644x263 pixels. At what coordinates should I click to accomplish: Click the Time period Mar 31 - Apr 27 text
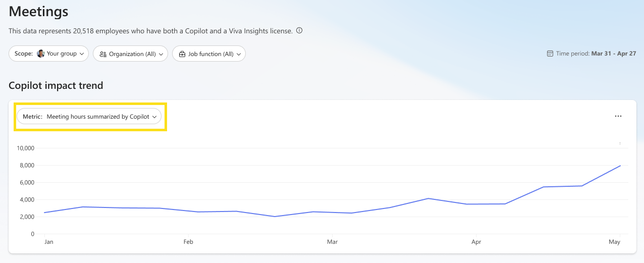pyautogui.click(x=596, y=54)
